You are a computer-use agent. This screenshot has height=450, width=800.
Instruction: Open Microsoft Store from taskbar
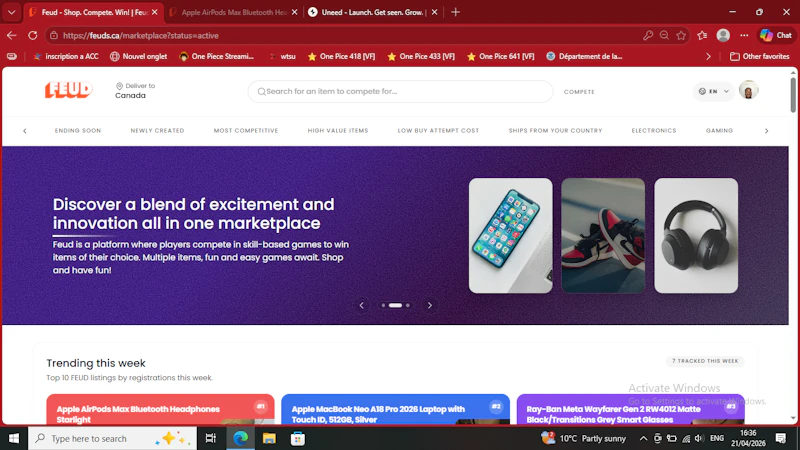297,438
